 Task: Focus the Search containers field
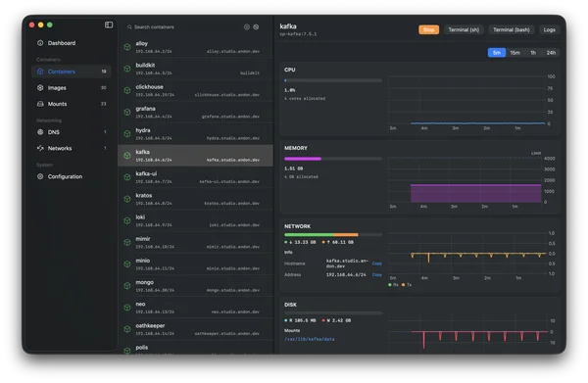(184, 27)
